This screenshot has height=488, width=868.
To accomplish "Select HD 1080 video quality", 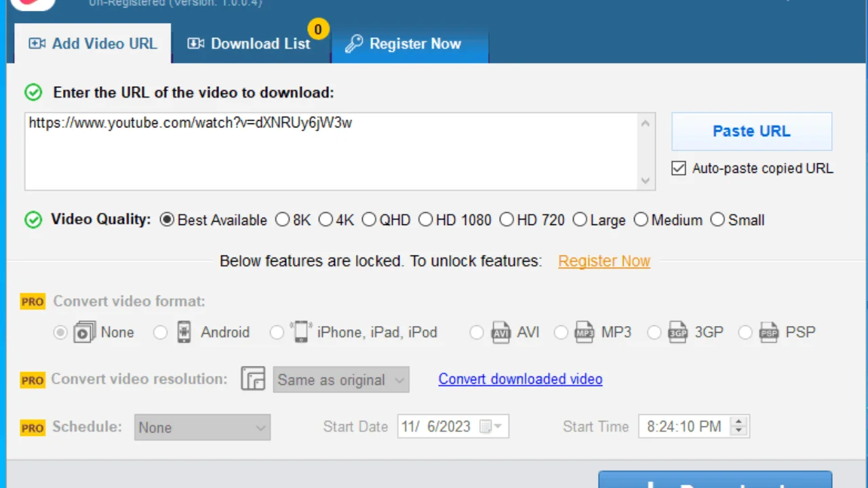I will 425,220.
